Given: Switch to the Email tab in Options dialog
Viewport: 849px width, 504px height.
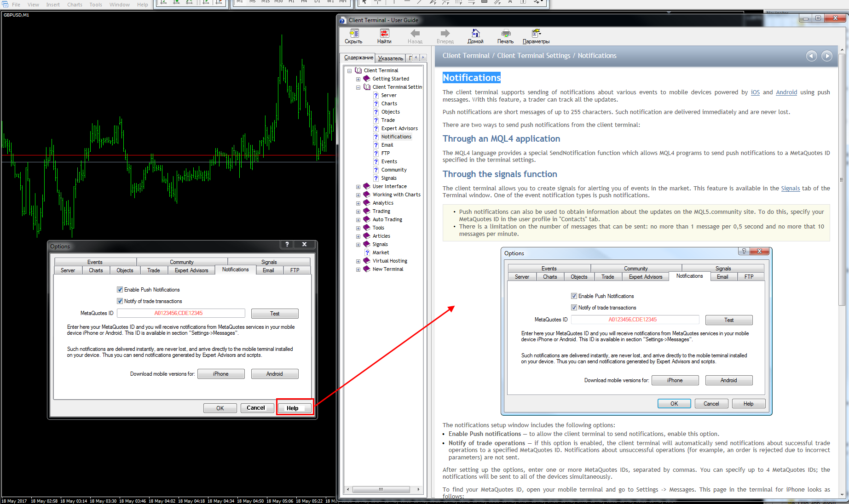Looking at the screenshot, I should point(268,270).
